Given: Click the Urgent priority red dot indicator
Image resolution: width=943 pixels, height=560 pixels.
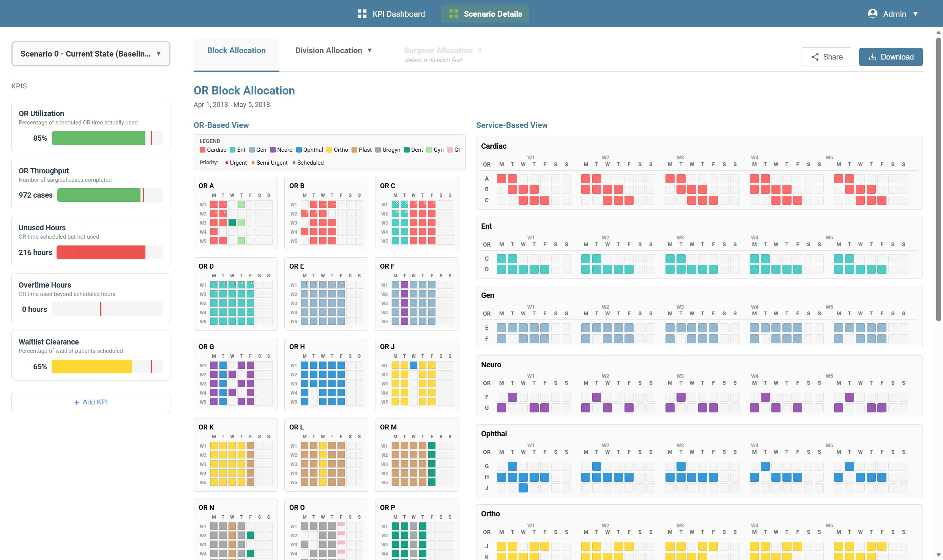Looking at the screenshot, I should [x=227, y=162].
